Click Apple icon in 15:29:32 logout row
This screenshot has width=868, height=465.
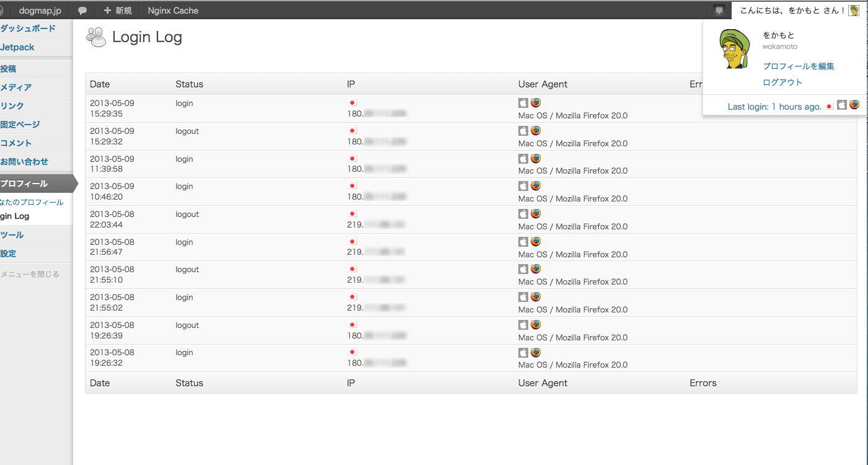pos(523,131)
